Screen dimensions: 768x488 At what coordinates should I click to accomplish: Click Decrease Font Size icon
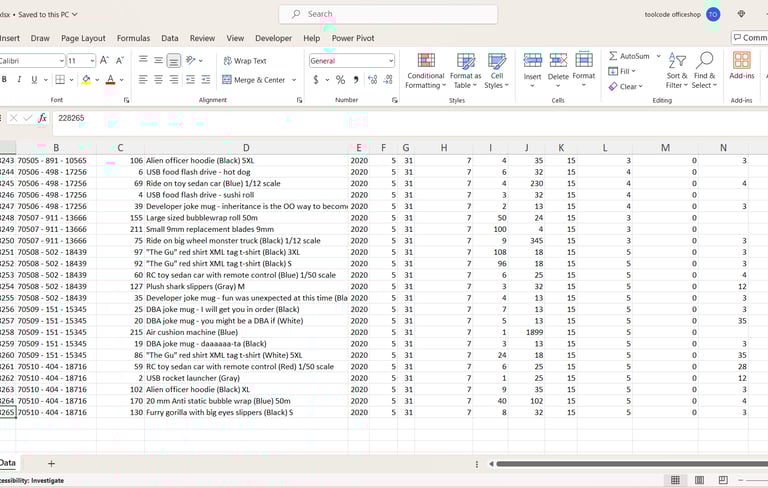(x=120, y=61)
